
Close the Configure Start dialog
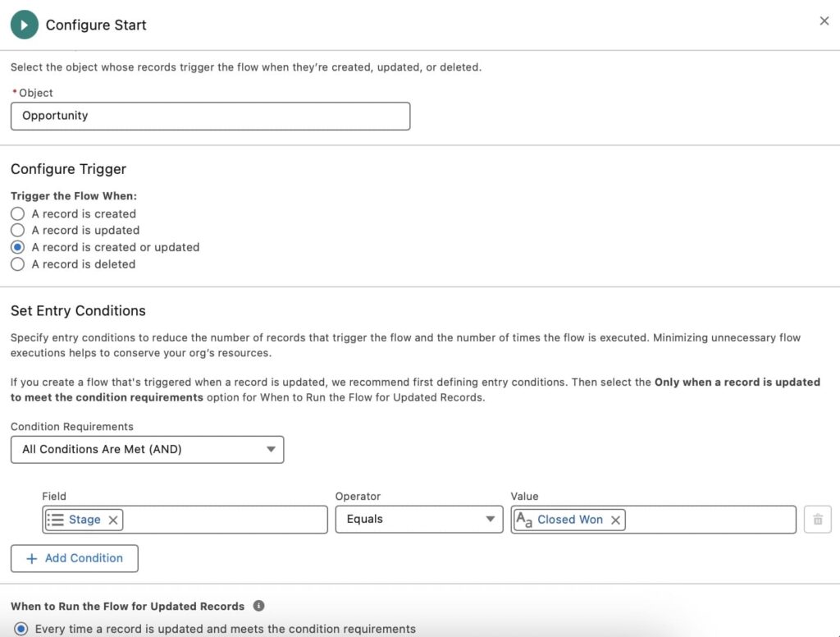click(x=824, y=21)
